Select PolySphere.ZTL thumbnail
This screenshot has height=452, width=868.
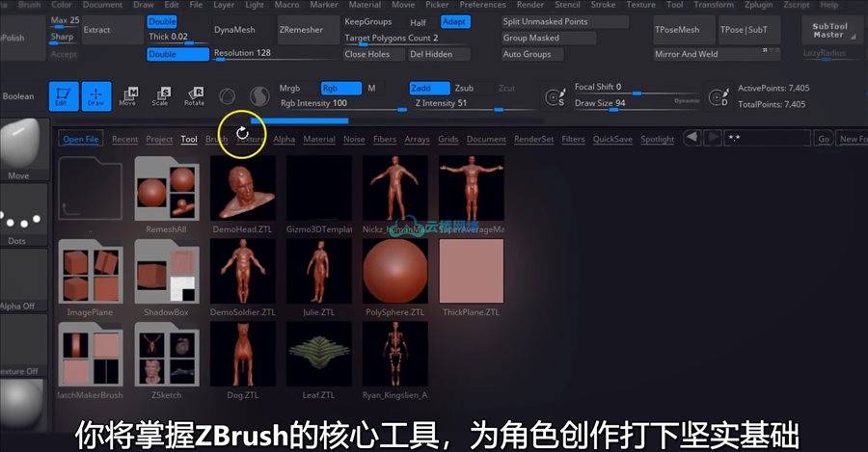(x=394, y=272)
